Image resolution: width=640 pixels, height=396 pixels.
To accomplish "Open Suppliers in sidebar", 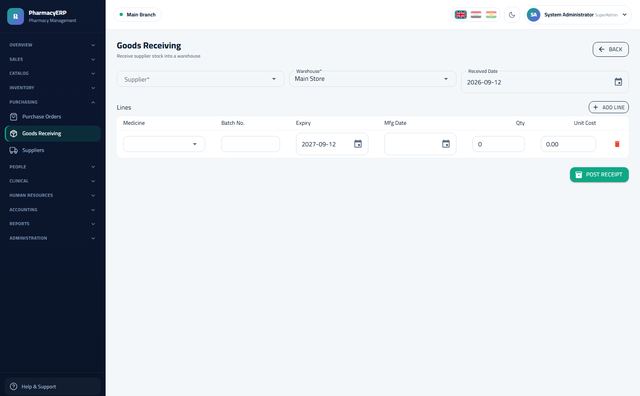I will tap(52, 150).
